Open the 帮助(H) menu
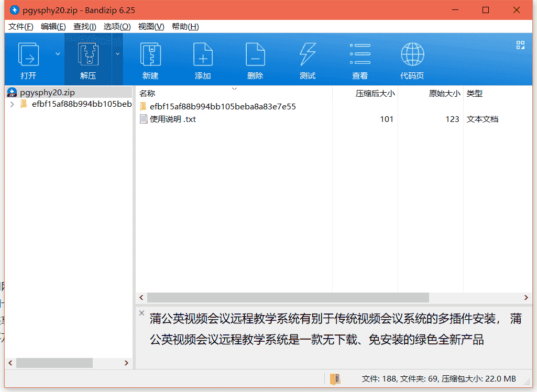This screenshot has width=537, height=392. pos(185,27)
